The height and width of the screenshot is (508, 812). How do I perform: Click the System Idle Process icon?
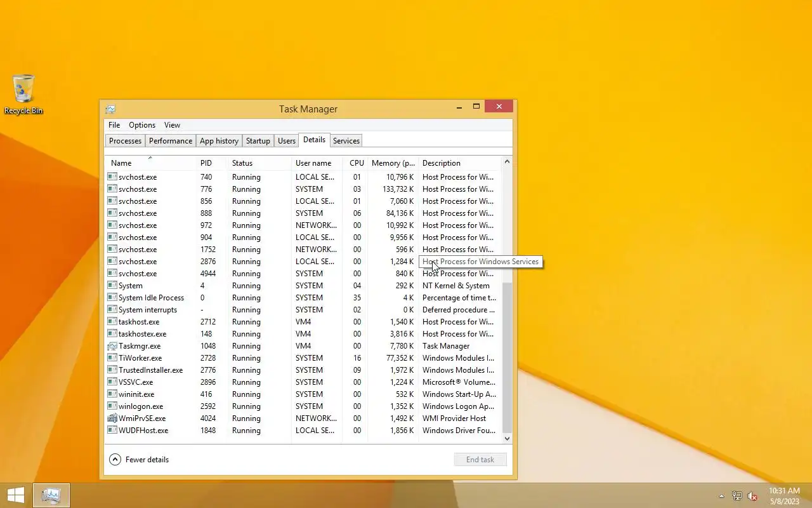click(112, 298)
